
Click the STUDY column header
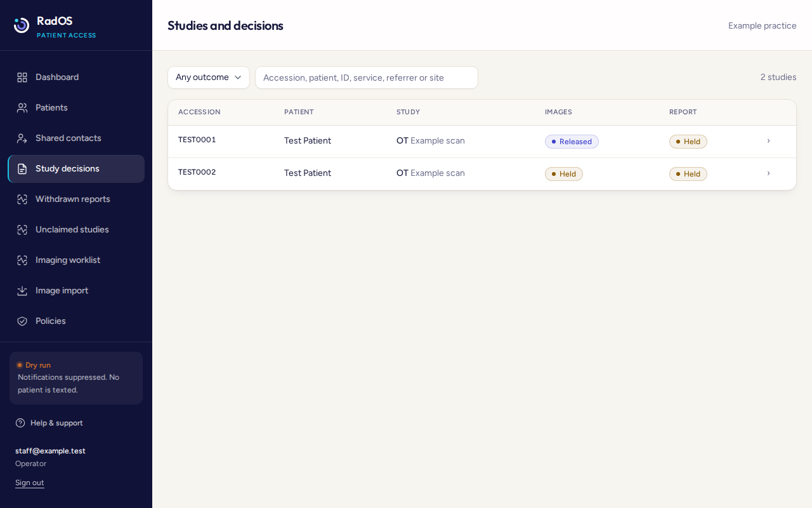[408, 112]
